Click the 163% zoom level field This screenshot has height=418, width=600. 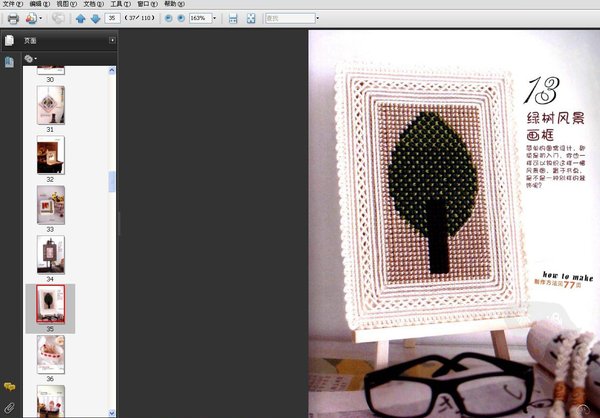coord(200,18)
